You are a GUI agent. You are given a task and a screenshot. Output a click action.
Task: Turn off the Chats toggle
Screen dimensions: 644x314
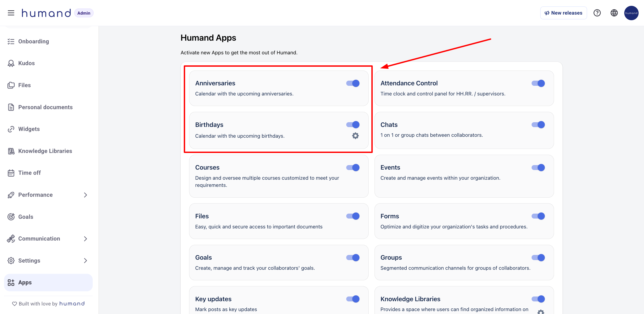(538, 125)
